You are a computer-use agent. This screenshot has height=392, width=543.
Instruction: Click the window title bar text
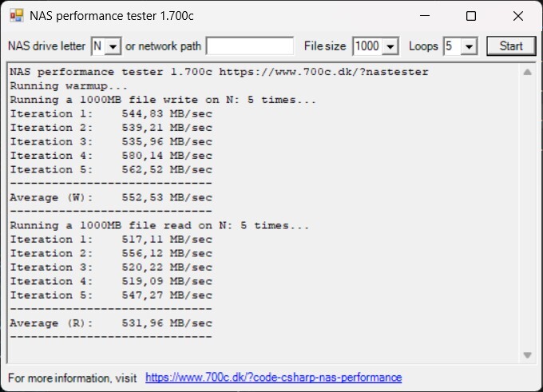point(112,16)
